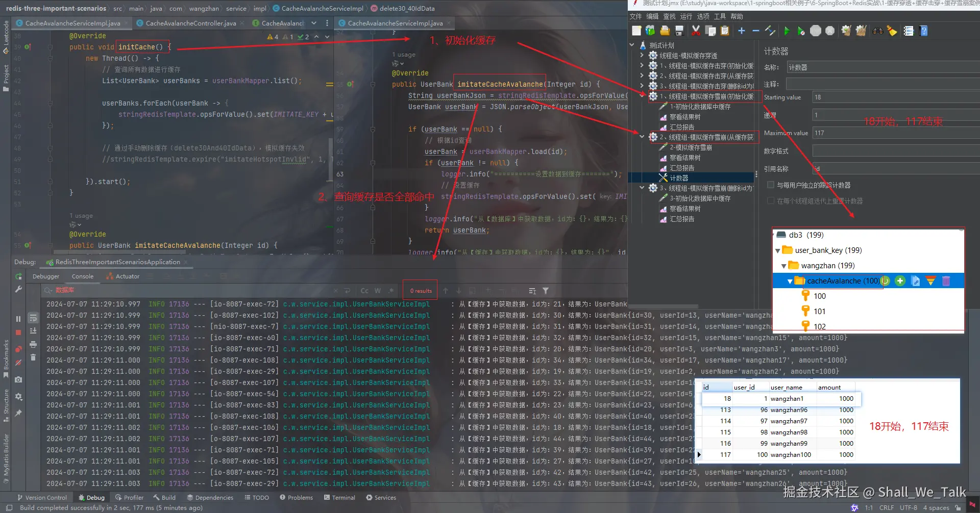Click the green Reload icon on cacheAvalanche
The image size is (980, 513).
885,281
